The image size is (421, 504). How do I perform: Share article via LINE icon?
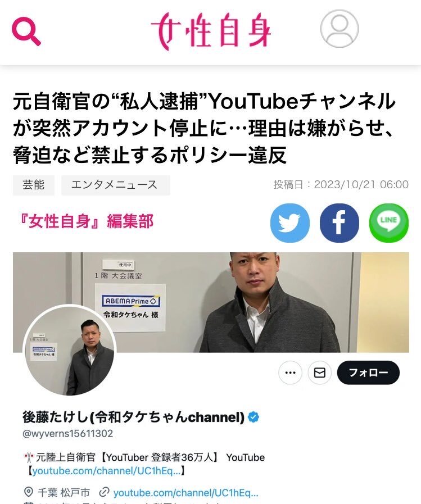(389, 223)
